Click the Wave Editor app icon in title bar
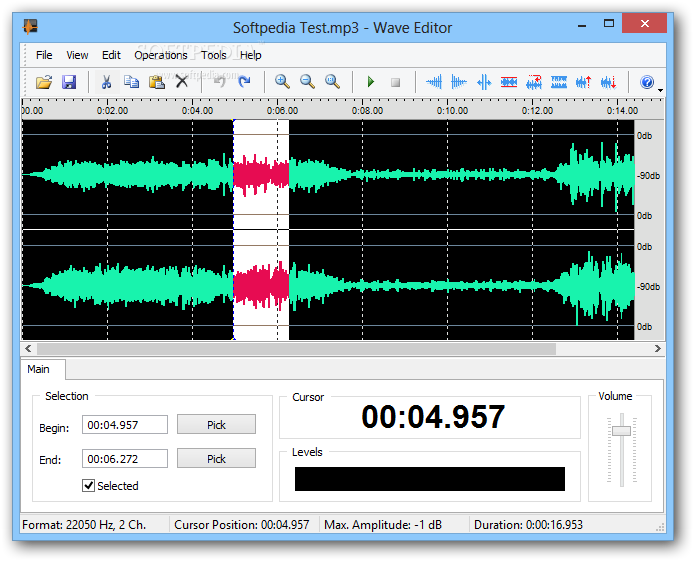Screen dimensions: 694x561 pos(30,27)
